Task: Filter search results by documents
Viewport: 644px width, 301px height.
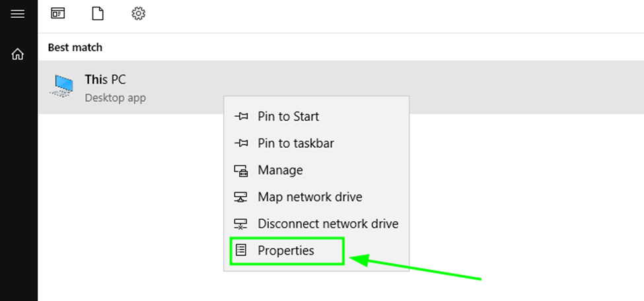Action: 98,13
